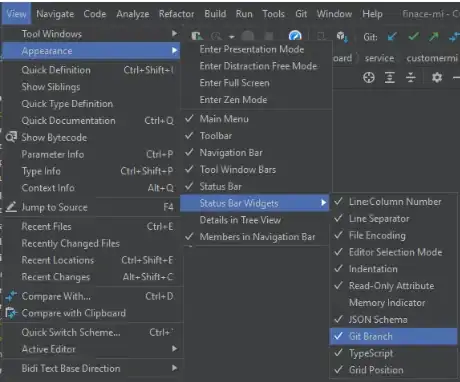
Task: Open the run configuration dropdown arrow
Action: (x=232, y=36)
